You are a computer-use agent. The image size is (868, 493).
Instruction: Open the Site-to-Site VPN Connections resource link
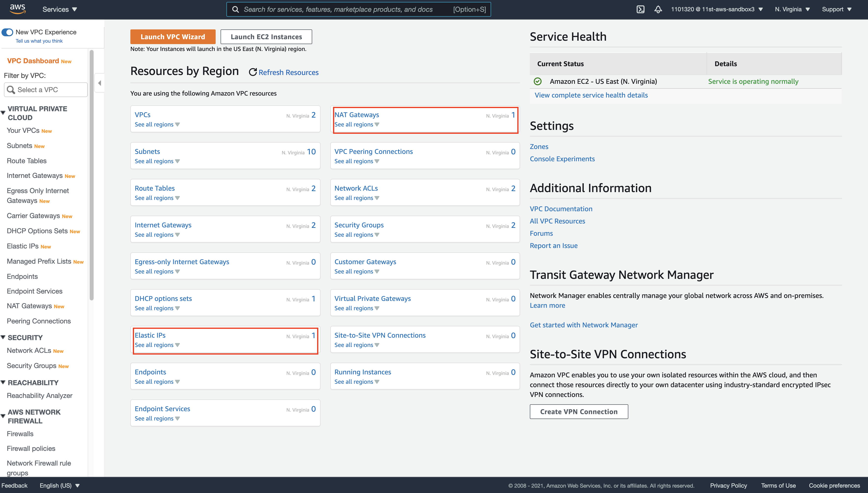380,335
